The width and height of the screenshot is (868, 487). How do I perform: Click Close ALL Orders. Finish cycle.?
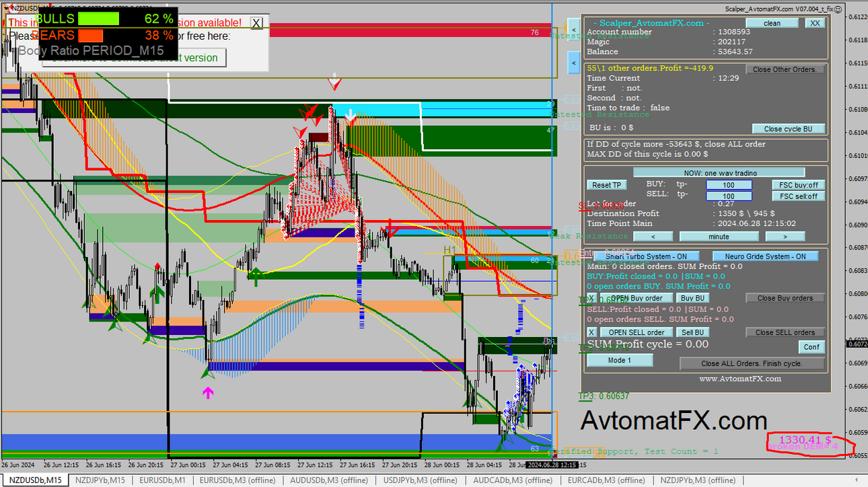752,363
